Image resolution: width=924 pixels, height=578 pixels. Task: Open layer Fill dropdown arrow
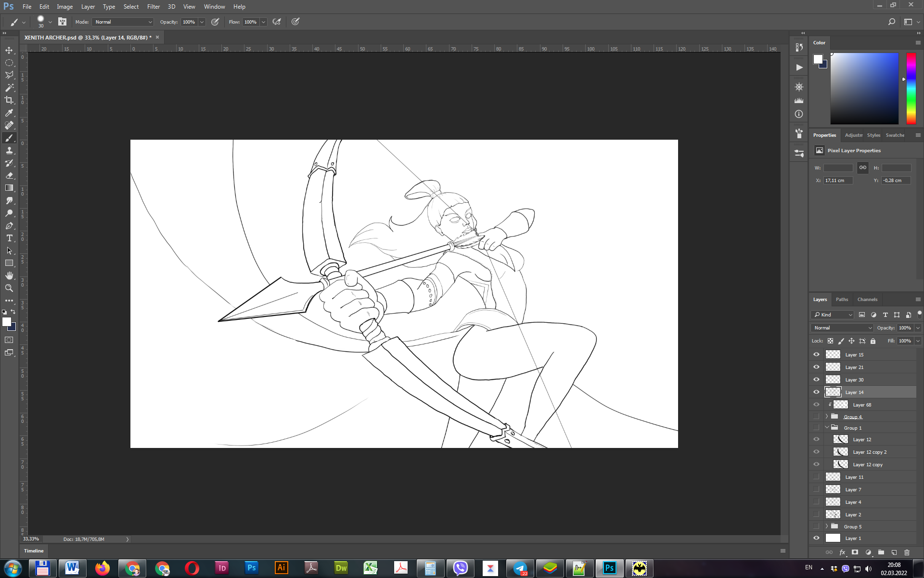click(x=918, y=341)
